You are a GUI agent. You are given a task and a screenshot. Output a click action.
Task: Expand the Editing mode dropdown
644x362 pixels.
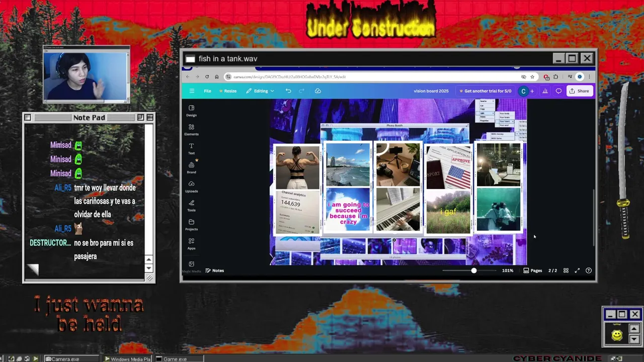point(260,91)
